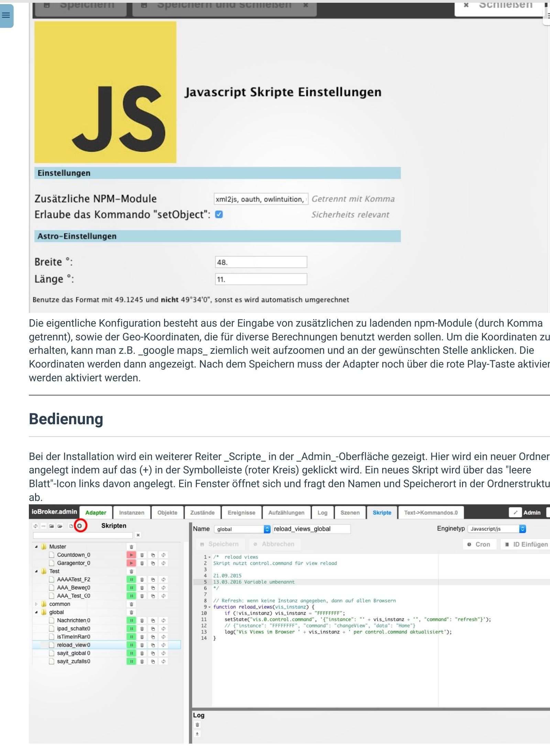Collapse the Test folder
The width and height of the screenshot is (550, 756).
(36, 571)
